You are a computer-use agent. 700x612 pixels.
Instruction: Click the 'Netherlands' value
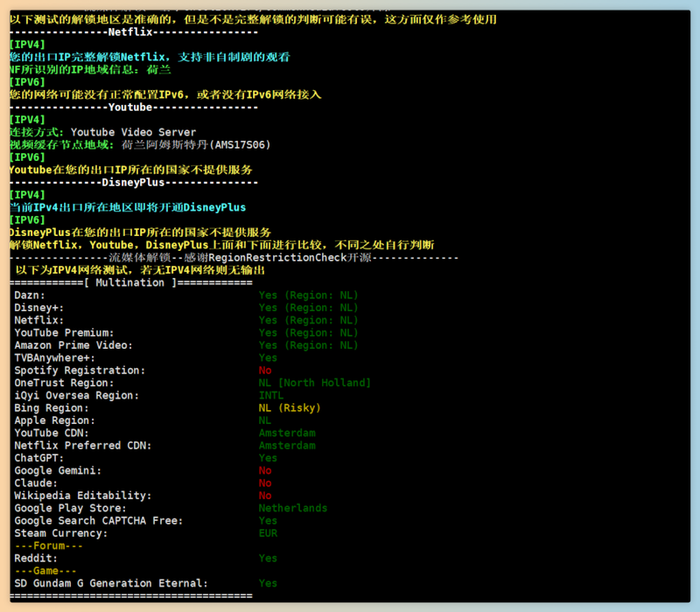coord(293,508)
